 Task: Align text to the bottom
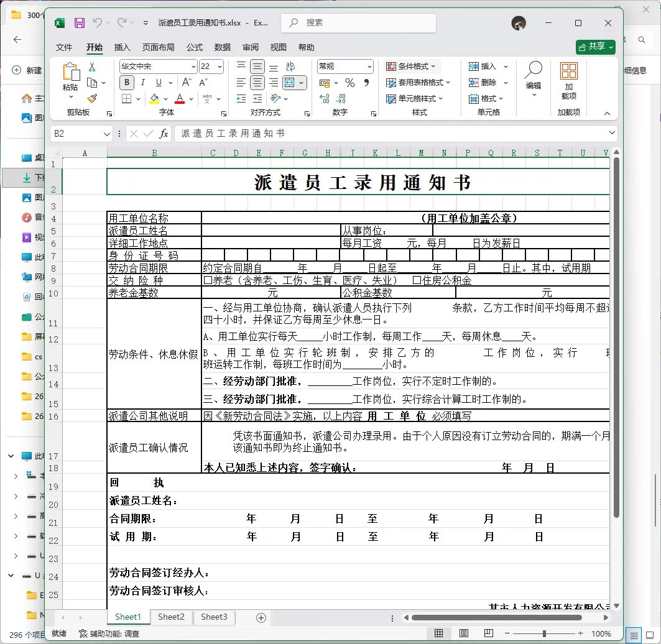pyautogui.click(x=274, y=67)
